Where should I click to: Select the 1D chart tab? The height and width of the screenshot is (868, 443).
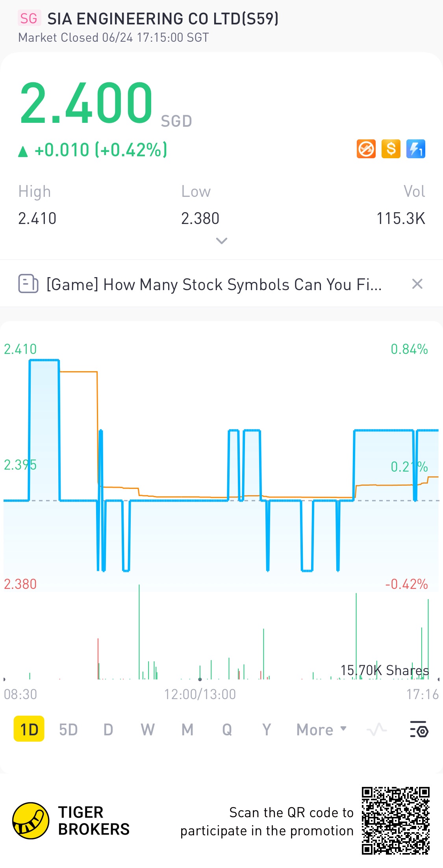(x=29, y=729)
